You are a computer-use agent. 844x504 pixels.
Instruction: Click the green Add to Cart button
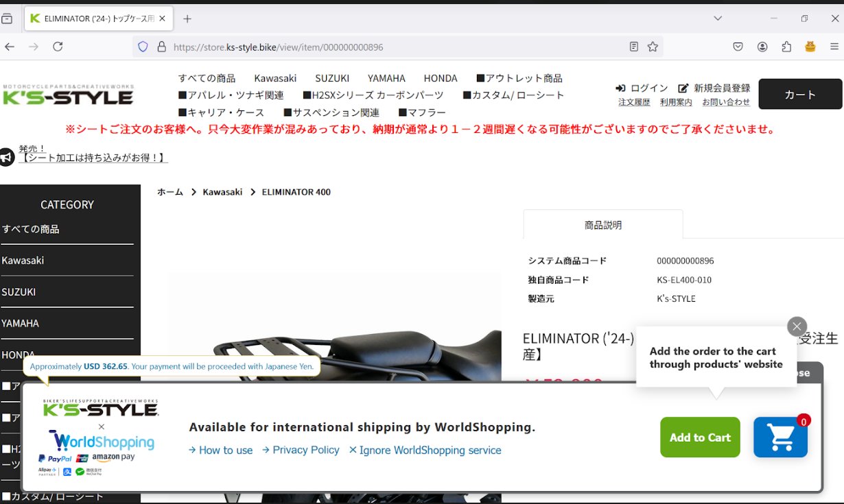click(700, 437)
